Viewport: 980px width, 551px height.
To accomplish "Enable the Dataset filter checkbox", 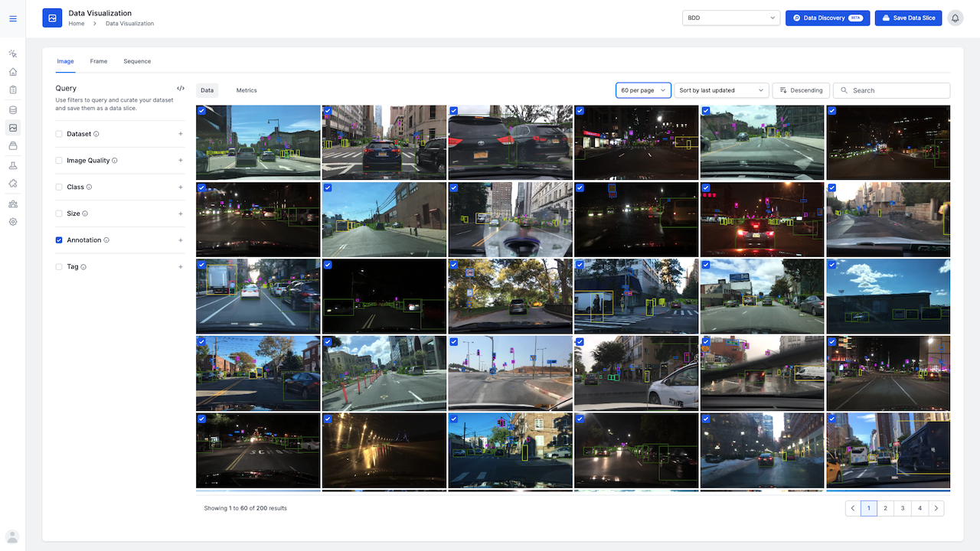I will 59,134.
